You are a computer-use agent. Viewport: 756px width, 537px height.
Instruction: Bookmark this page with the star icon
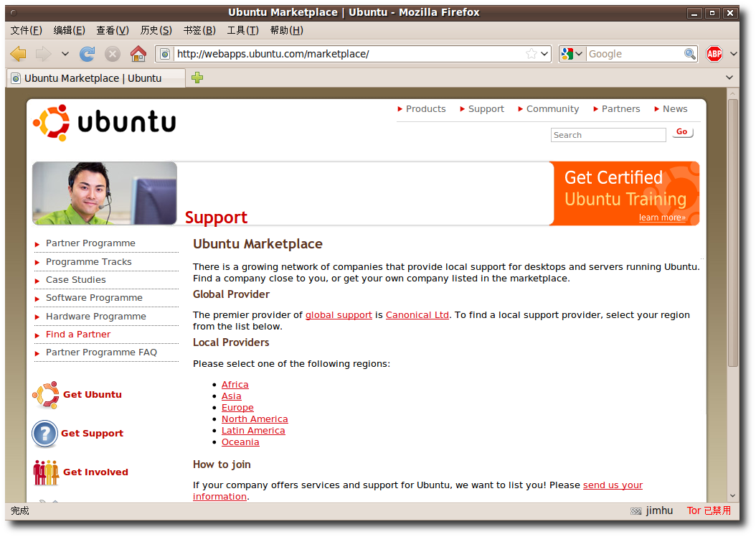[531, 54]
